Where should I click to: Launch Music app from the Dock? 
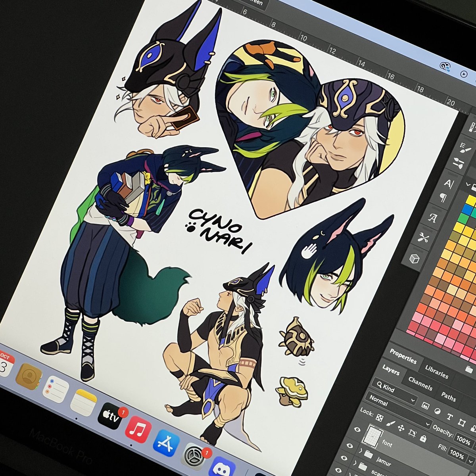(138, 430)
